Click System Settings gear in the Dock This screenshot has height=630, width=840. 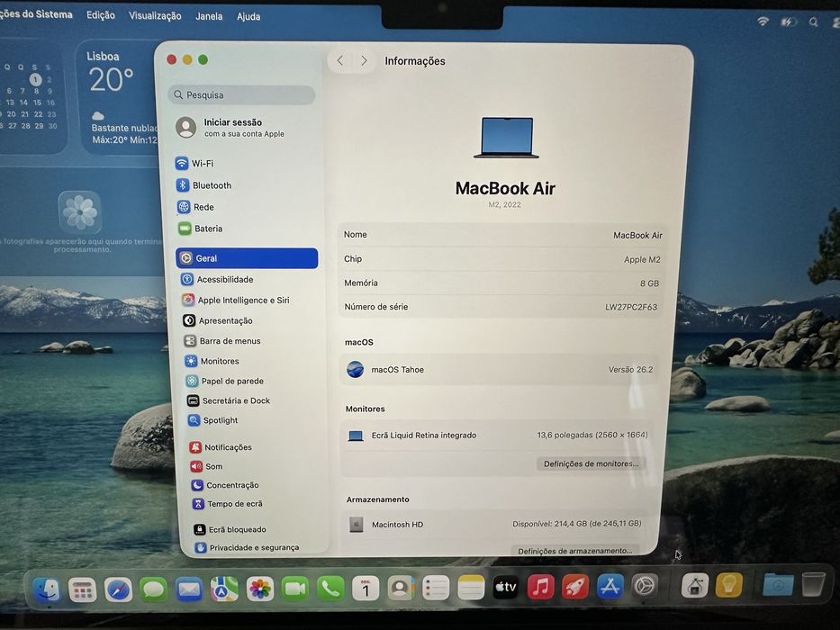(645, 586)
